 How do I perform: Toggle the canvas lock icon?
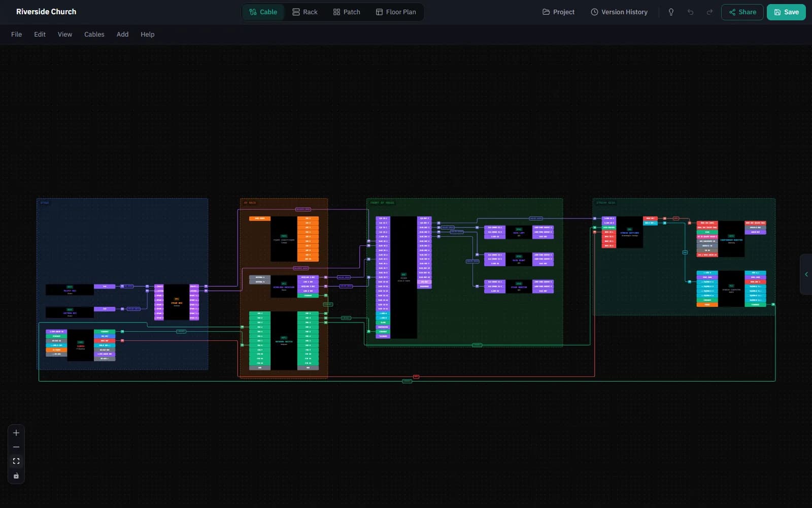tap(16, 476)
